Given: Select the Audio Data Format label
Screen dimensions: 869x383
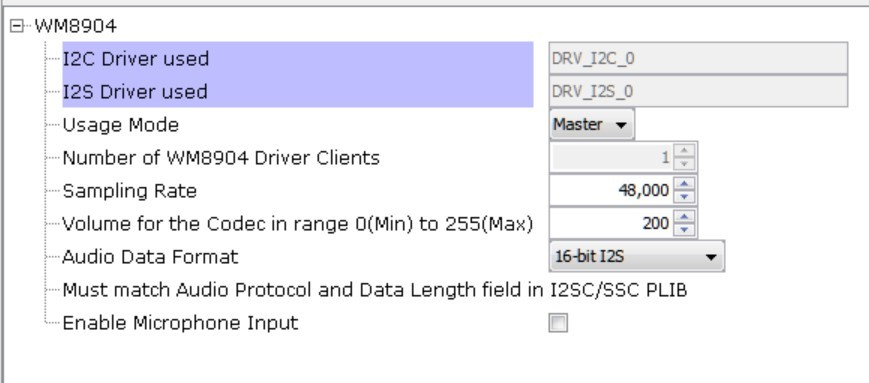Looking at the screenshot, I should tap(150, 257).
